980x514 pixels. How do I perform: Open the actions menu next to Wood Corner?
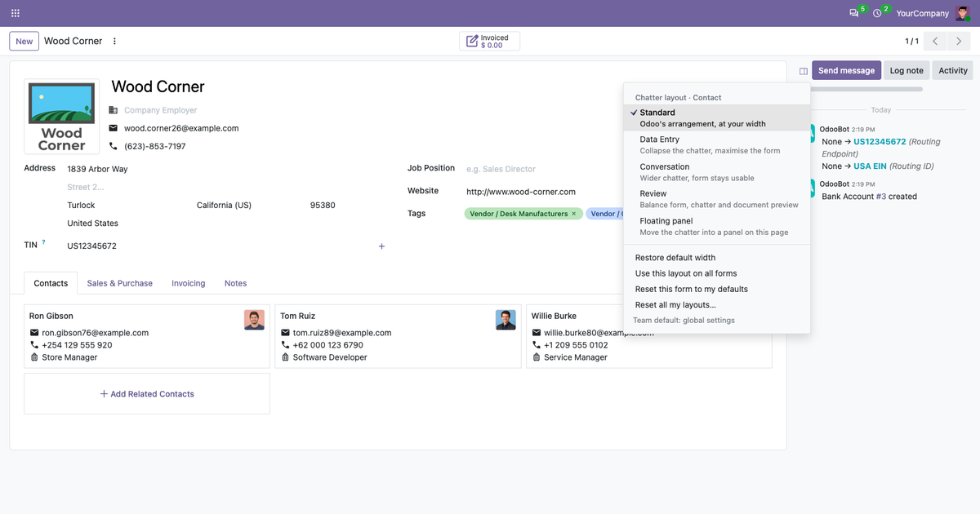point(114,41)
